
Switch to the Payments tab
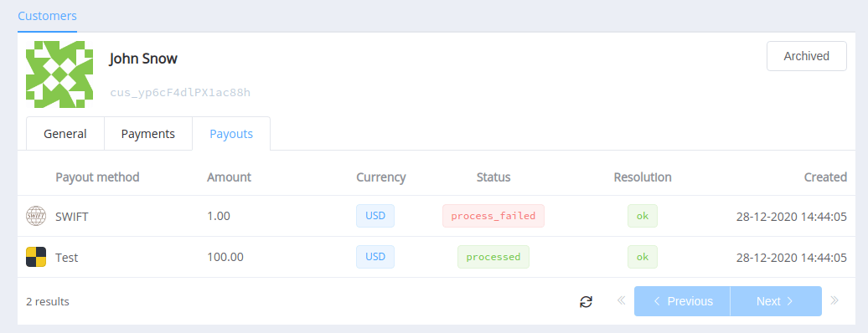click(x=148, y=134)
